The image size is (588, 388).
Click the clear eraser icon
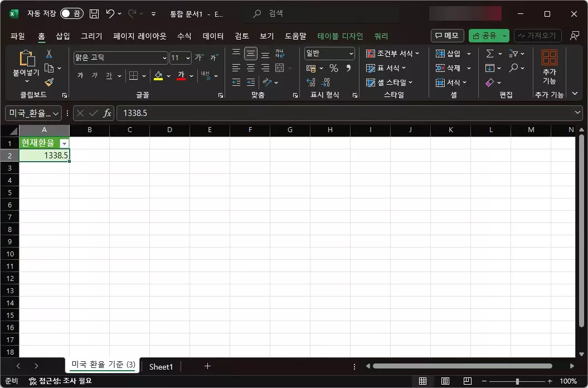click(x=490, y=82)
